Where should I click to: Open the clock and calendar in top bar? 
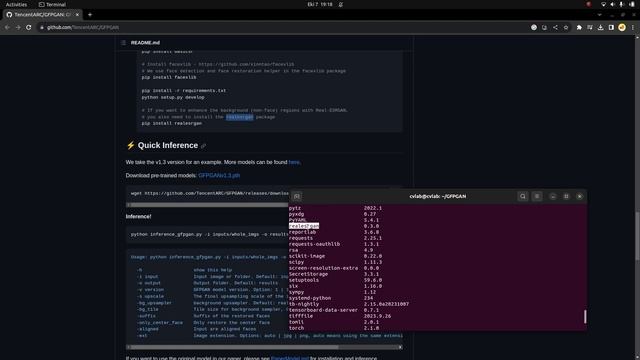[x=320, y=4]
